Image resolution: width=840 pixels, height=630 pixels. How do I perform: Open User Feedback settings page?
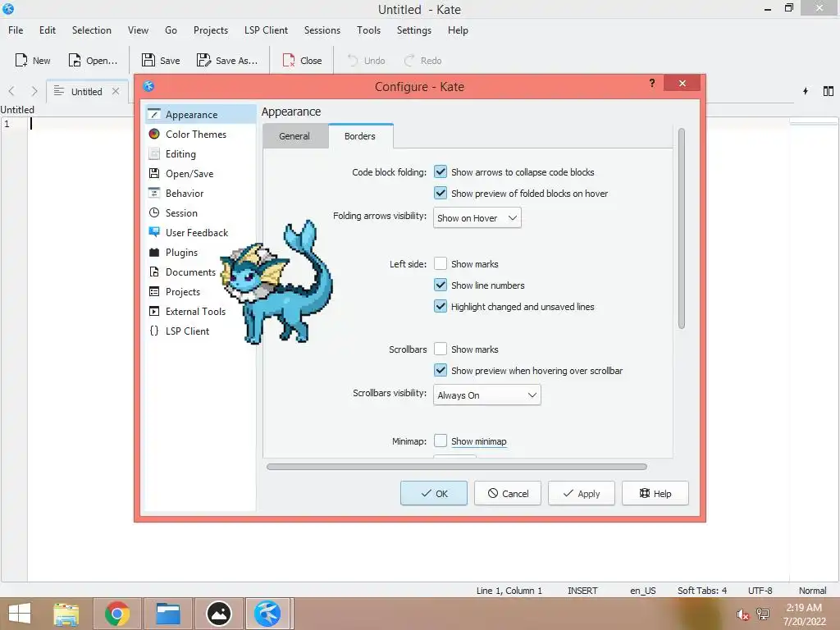(x=200, y=232)
